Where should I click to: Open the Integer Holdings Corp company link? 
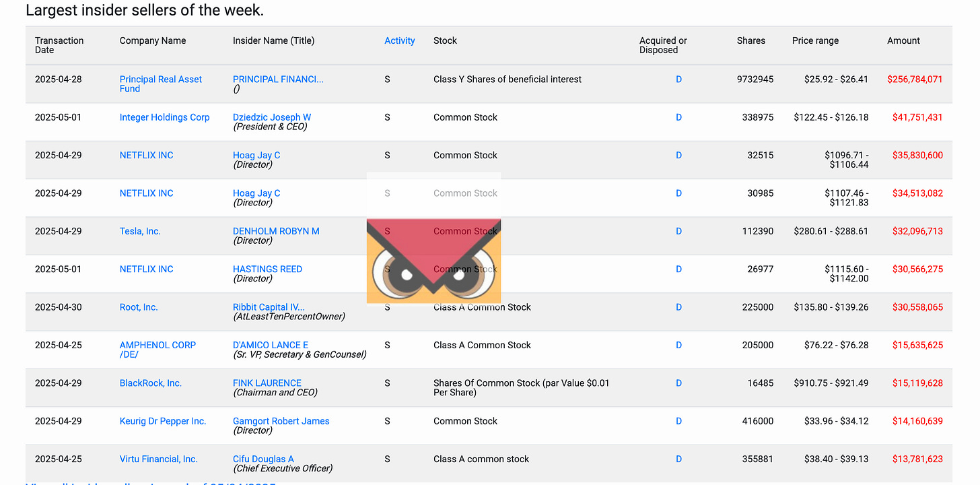(164, 117)
